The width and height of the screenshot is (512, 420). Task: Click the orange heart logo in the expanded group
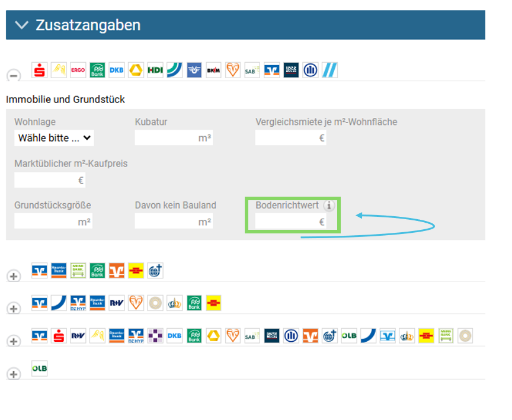tap(233, 70)
